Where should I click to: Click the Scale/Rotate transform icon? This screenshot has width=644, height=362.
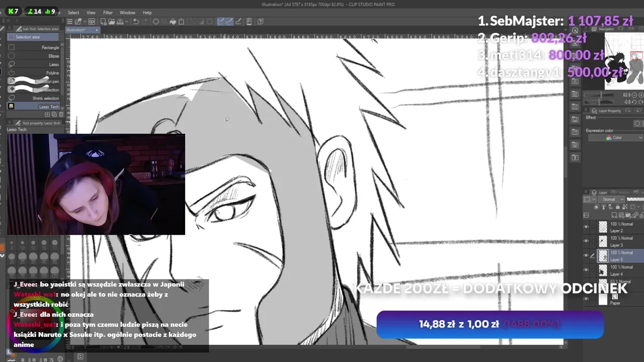[181, 22]
